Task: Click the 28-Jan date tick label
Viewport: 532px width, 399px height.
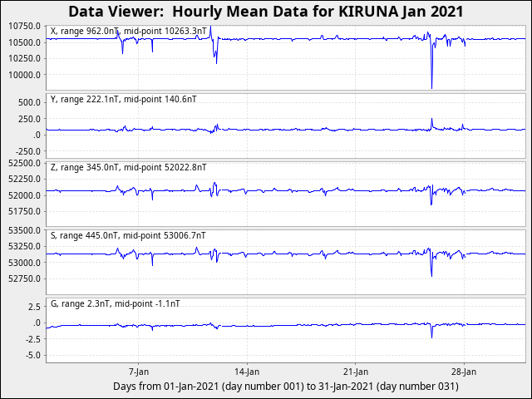Action: point(463,372)
